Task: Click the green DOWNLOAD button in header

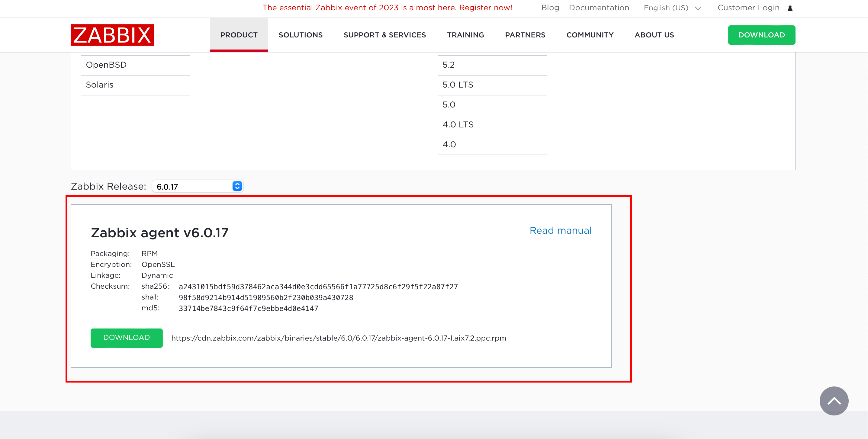Action: coord(761,35)
